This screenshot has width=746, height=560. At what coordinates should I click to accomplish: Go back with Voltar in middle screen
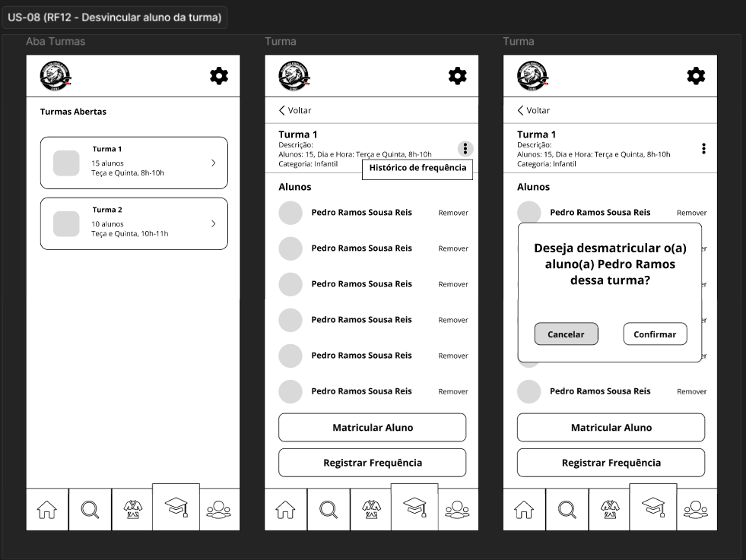coord(295,110)
